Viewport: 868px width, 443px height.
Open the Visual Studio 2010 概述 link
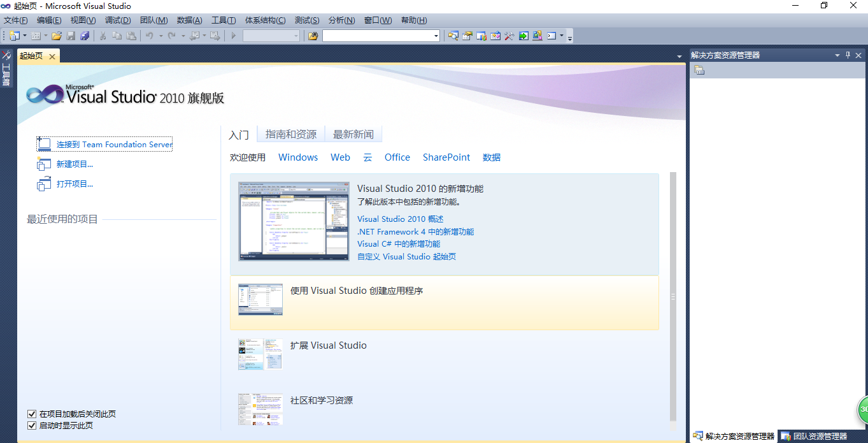click(399, 219)
